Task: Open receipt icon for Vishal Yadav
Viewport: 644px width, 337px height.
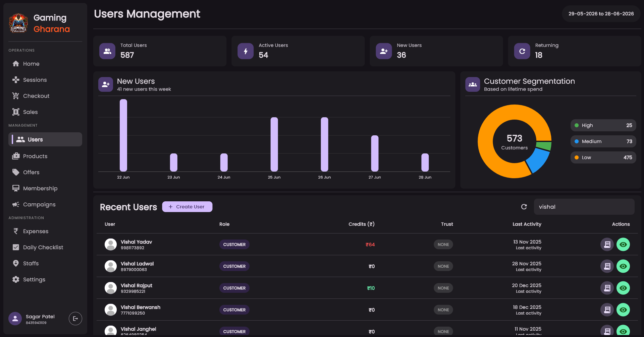Action: click(x=607, y=245)
